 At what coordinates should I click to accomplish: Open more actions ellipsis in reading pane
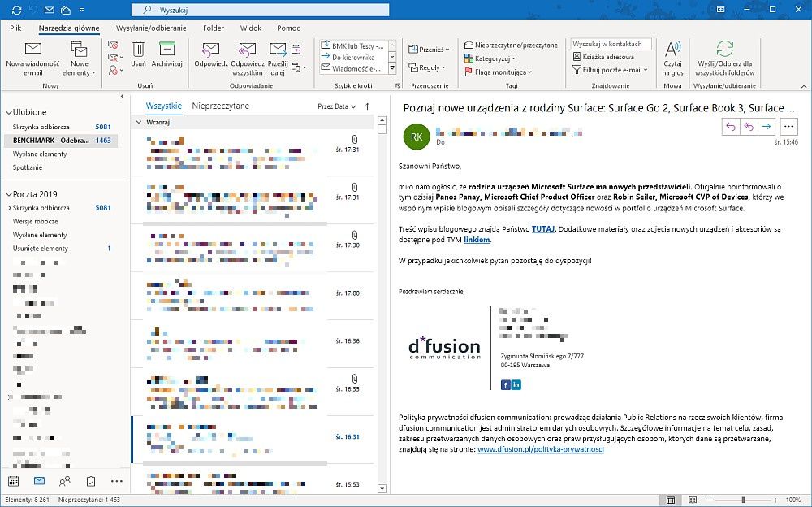(788, 127)
